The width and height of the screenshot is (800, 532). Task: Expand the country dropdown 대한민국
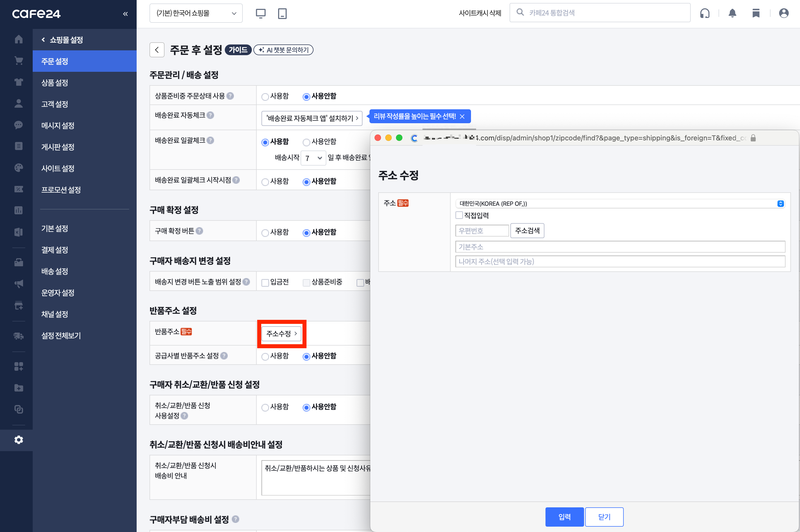click(619, 204)
